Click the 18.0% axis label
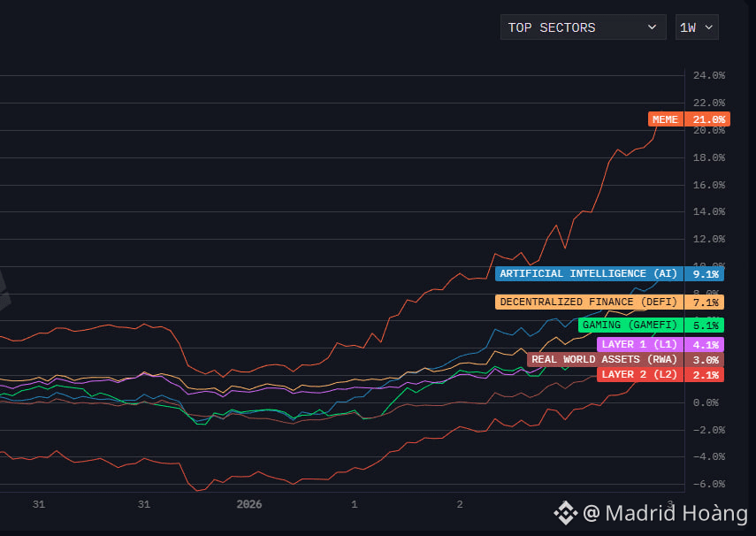756x536 pixels. click(x=709, y=157)
